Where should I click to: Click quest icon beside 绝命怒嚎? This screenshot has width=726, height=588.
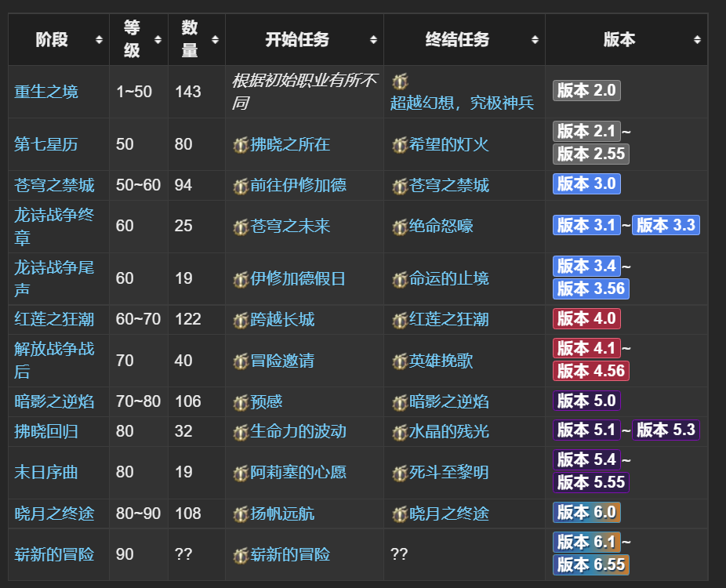pyautogui.click(x=400, y=227)
